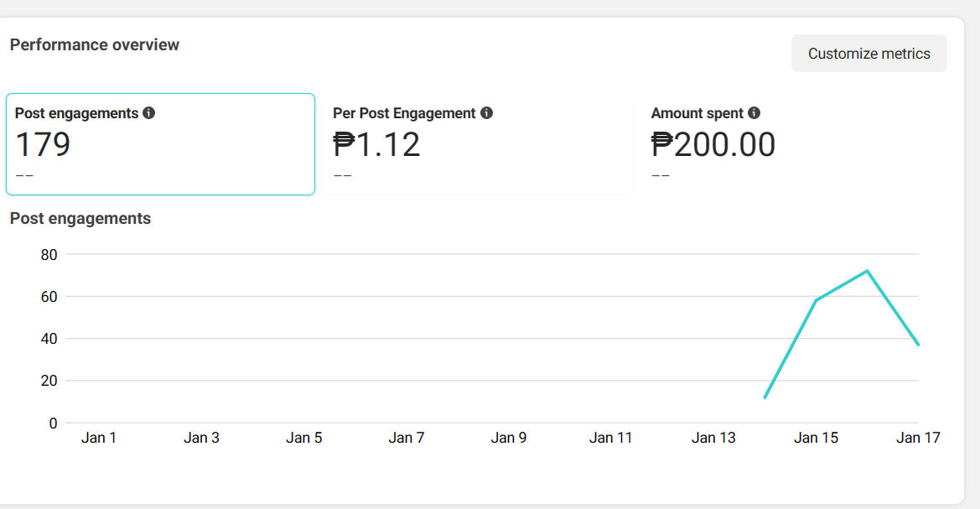Click the Performance overview heading

point(95,44)
